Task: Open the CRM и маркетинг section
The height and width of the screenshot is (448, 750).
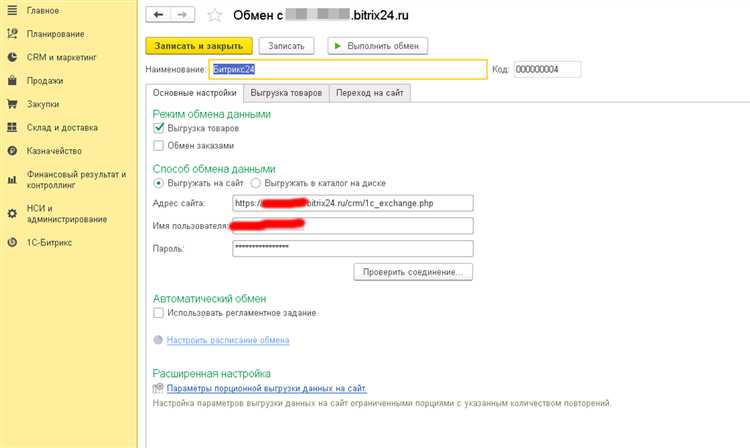Action: click(61, 57)
